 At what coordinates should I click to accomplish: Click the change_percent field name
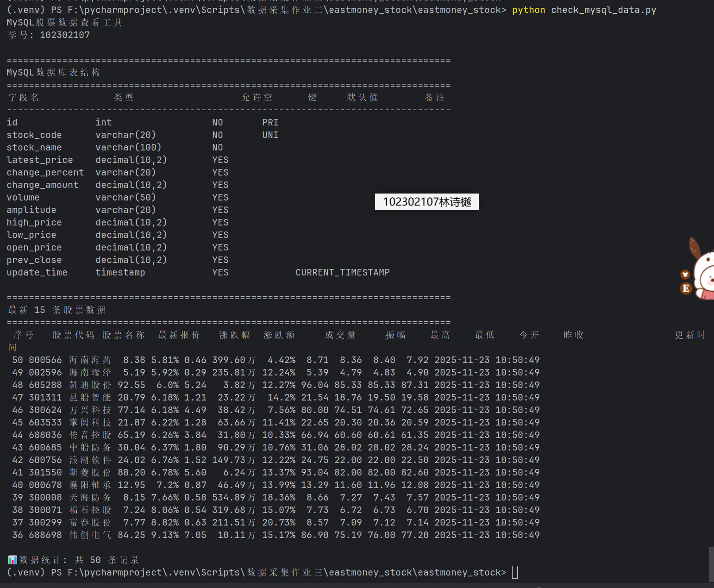pyautogui.click(x=45, y=172)
